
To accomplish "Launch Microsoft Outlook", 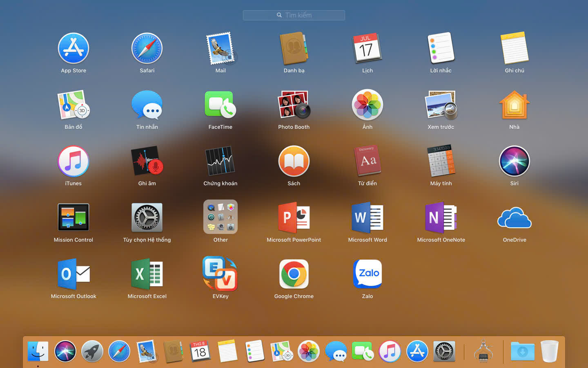I will (x=73, y=274).
